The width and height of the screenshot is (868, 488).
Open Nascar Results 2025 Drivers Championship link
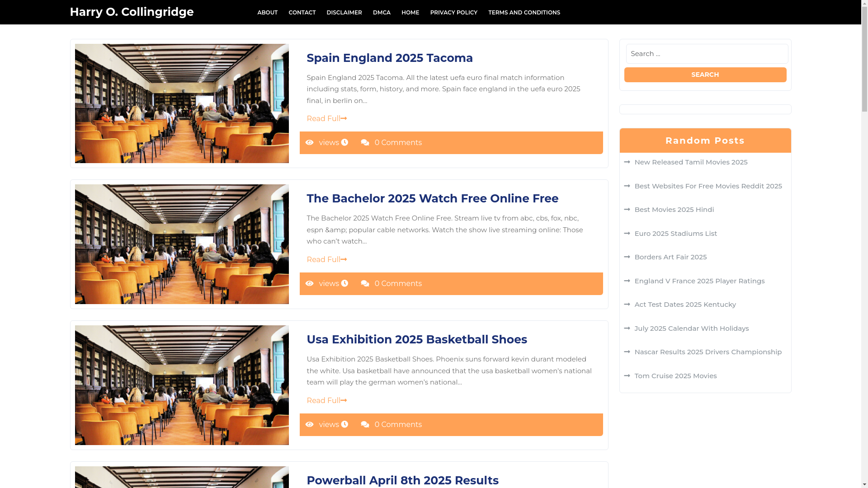pyautogui.click(x=708, y=352)
